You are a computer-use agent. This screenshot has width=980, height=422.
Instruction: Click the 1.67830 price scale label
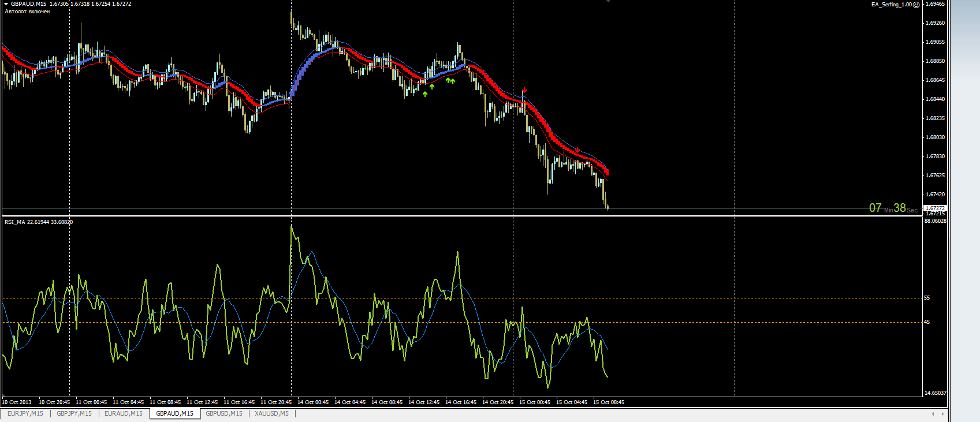[935, 156]
